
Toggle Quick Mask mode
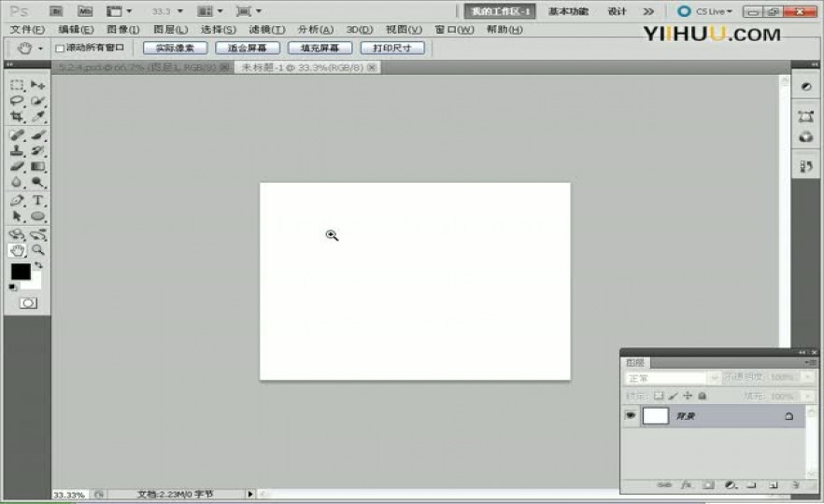pyautogui.click(x=28, y=303)
